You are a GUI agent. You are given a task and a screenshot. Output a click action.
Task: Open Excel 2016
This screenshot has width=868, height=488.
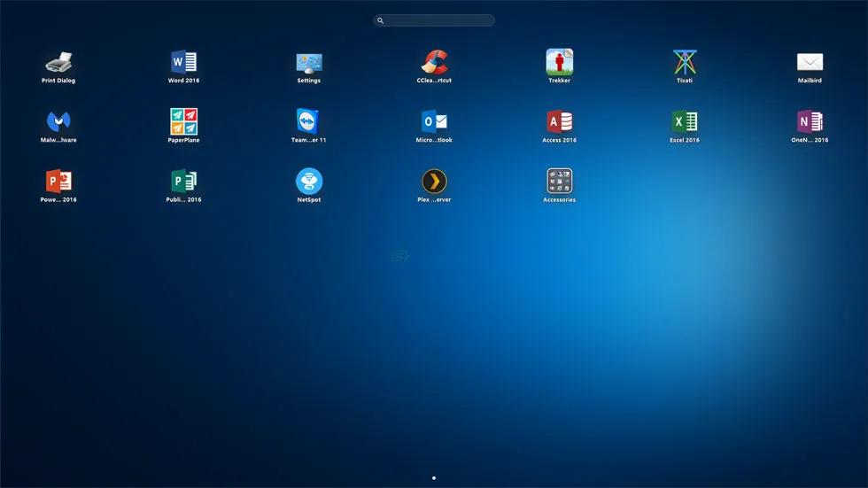tap(685, 121)
